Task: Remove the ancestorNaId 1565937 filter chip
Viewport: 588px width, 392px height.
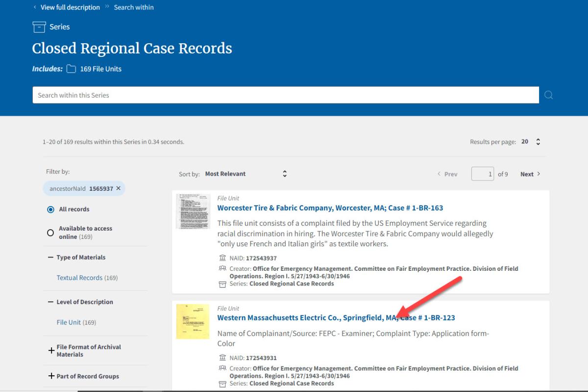Action: (118, 188)
